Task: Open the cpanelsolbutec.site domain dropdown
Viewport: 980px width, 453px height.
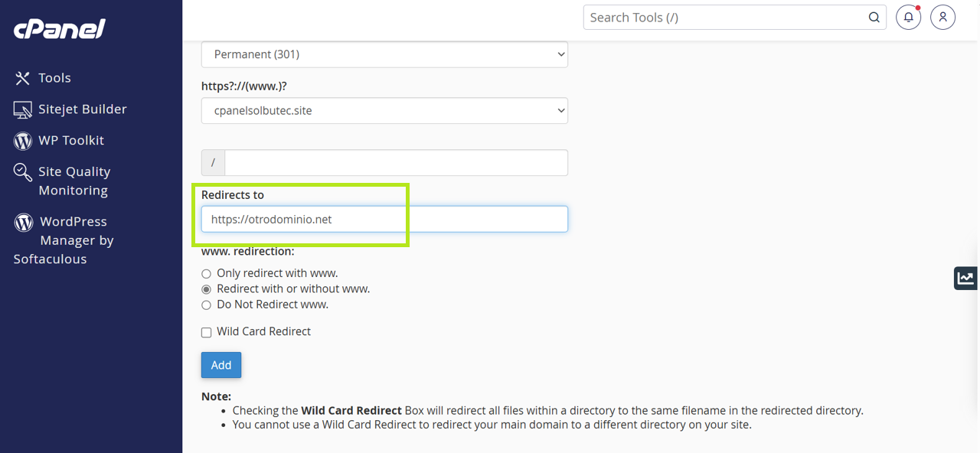Action: click(x=384, y=111)
